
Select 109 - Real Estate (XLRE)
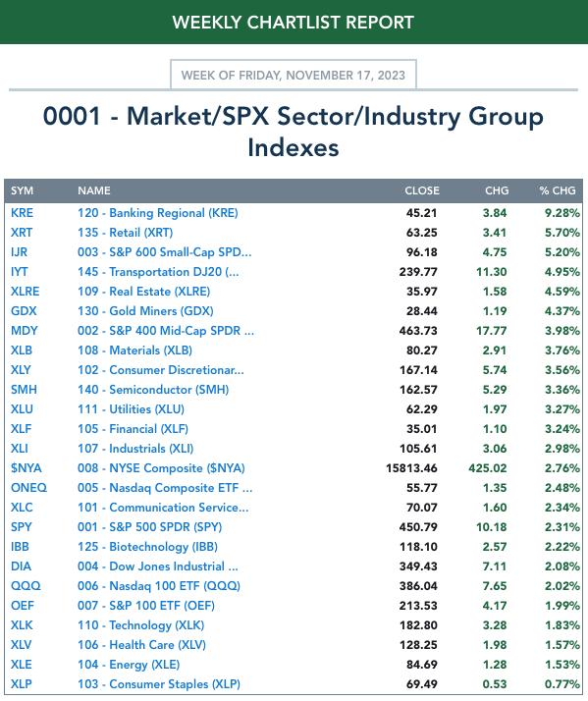pyautogui.click(x=144, y=292)
